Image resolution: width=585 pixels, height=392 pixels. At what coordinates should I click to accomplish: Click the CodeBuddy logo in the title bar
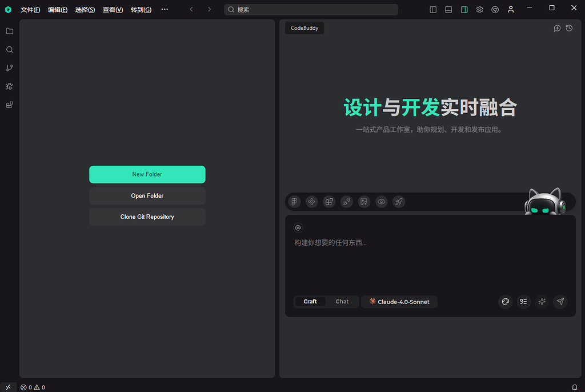(x=8, y=10)
